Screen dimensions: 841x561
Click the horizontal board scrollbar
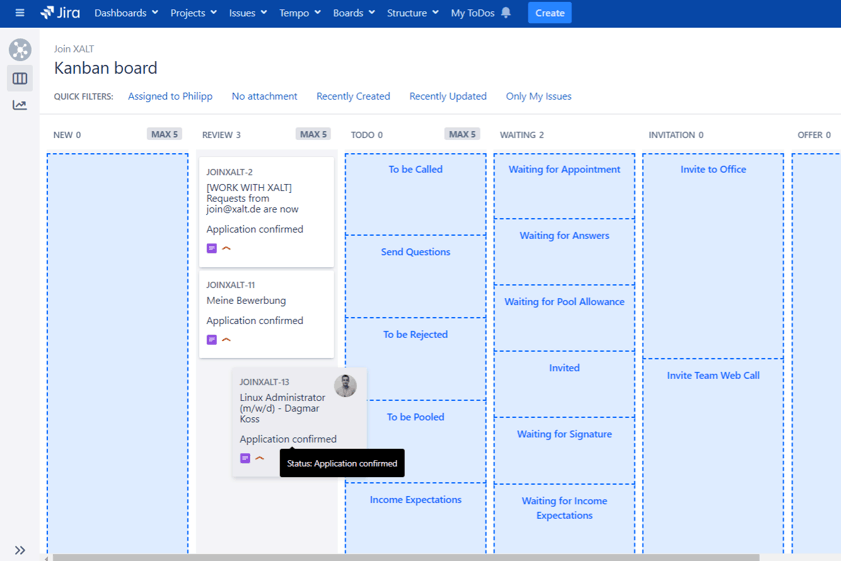pyautogui.click(x=405, y=558)
